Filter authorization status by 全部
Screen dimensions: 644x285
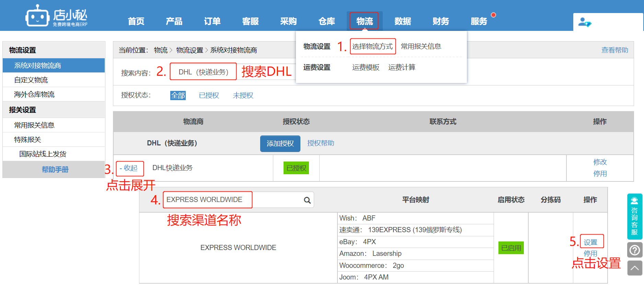(x=178, y=95)
